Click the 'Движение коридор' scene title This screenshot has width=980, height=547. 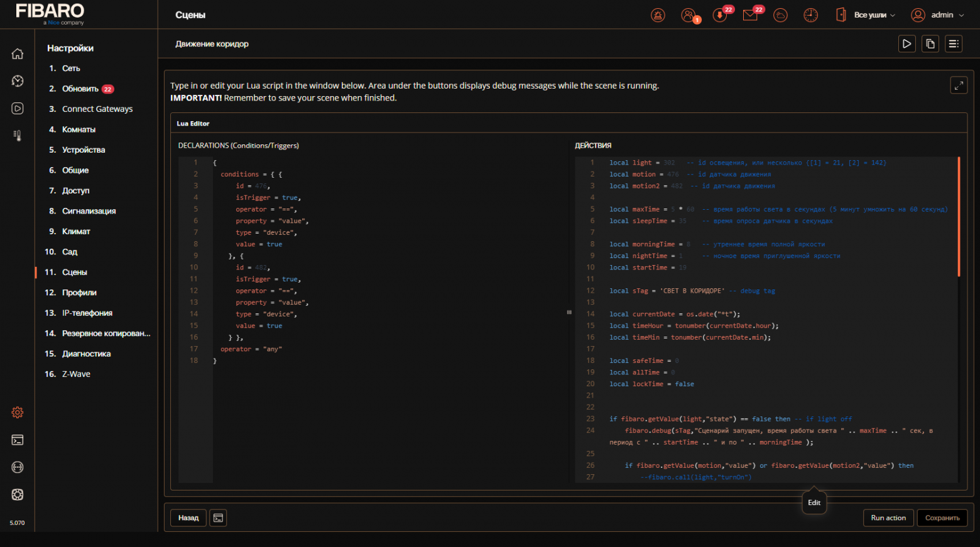point(212,44)
